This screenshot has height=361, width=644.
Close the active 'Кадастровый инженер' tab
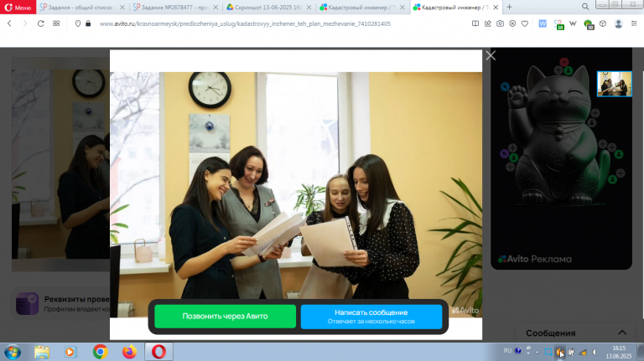pos(496,8)
